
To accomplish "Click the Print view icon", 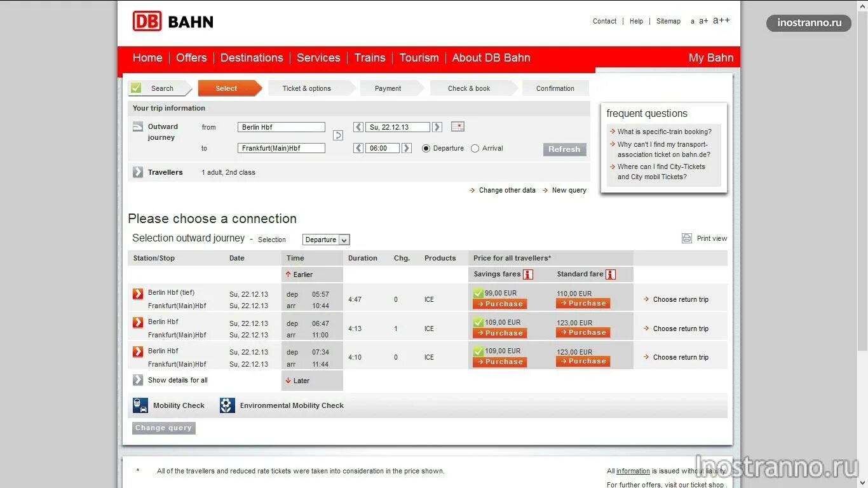I will point(687,238).
